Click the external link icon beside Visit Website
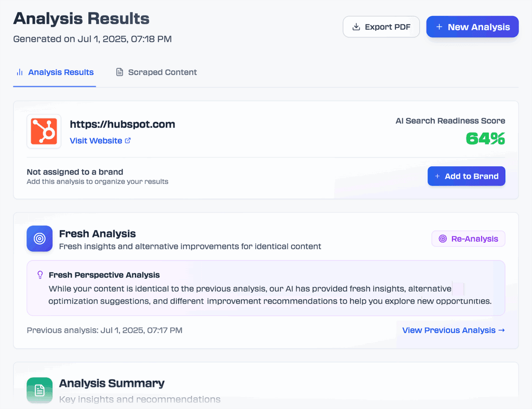 coord(128,140)
